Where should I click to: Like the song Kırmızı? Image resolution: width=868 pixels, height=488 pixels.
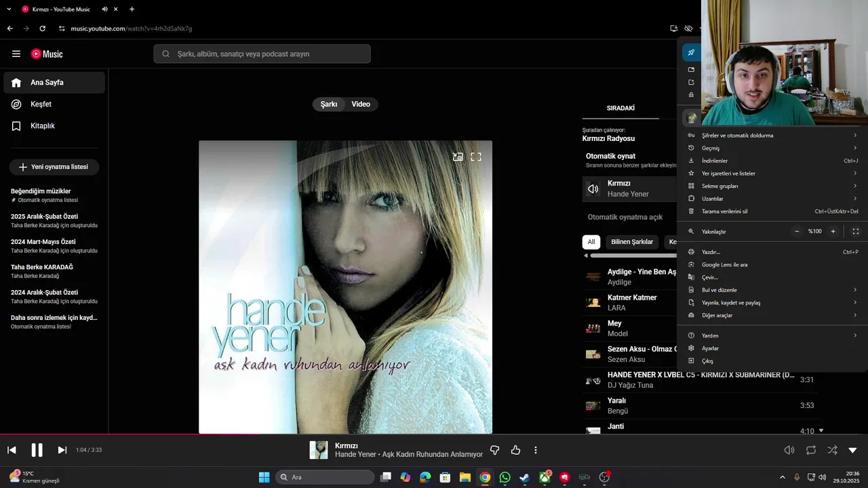(515, 450)
